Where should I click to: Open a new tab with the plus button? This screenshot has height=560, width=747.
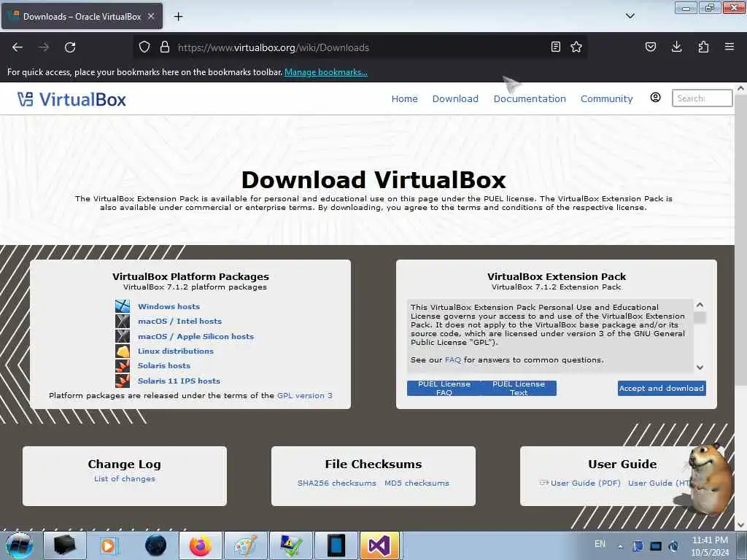(178, 17)
